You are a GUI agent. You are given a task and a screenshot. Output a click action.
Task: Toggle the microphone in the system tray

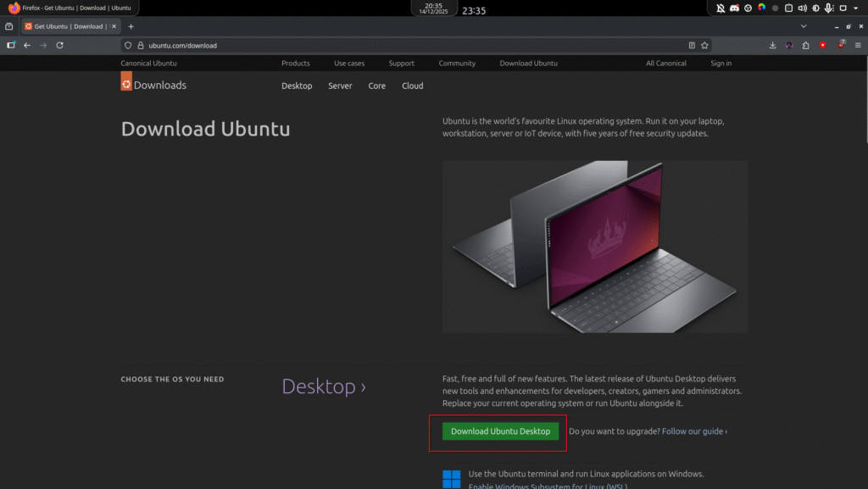828,8
